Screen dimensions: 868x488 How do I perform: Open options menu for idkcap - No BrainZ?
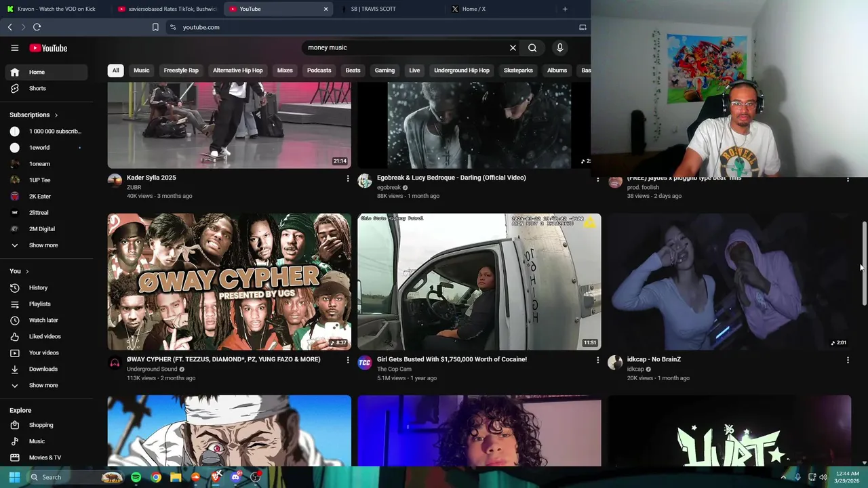[x=848, y=361]
